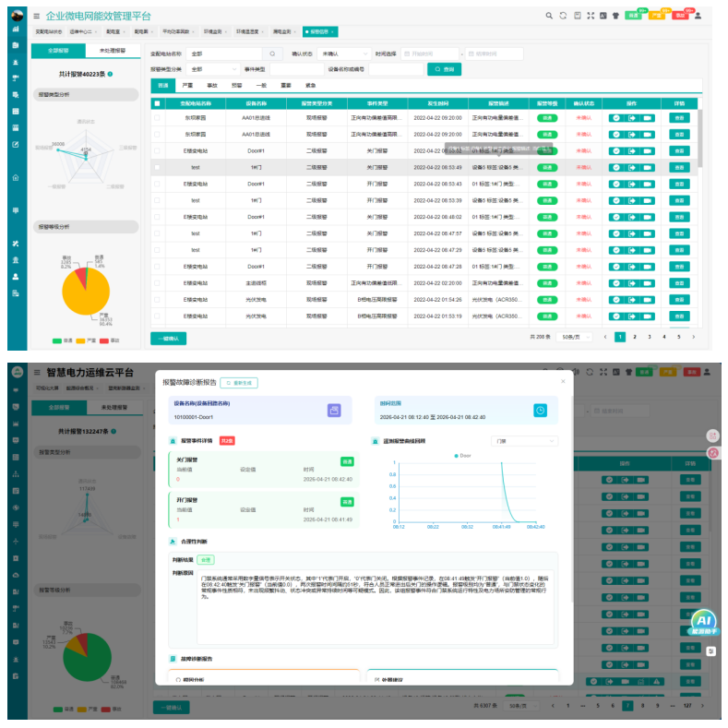The image size is (728, 728).
Task: Click 查看 for the 08:53:49 alarm row
Action: [679, 168]
